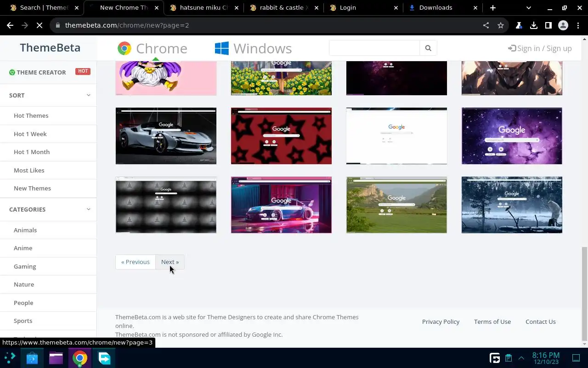Select Hot 1 Week sort option
This screenshot has height=368, width=588.
coord(30,134)
